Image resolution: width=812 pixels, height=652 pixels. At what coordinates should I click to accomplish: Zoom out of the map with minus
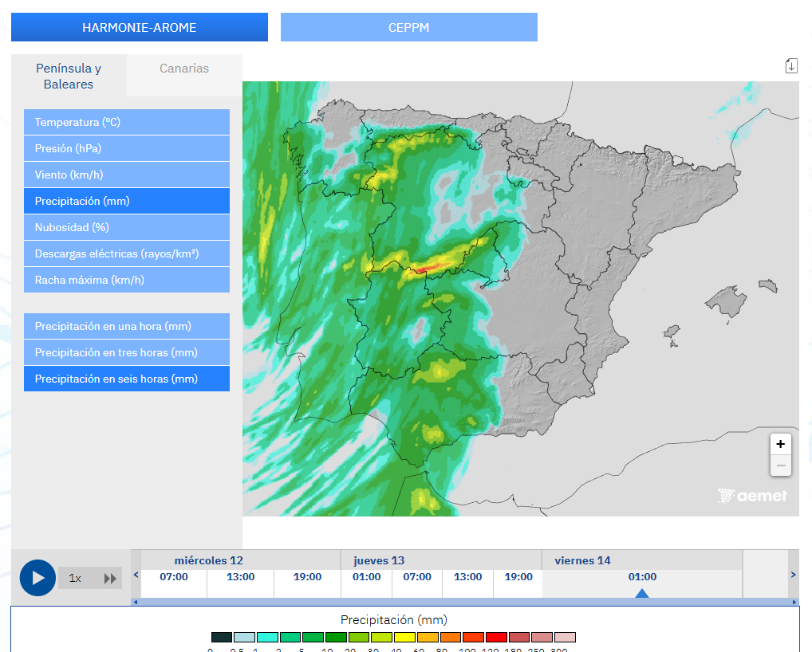click(780, 465)
